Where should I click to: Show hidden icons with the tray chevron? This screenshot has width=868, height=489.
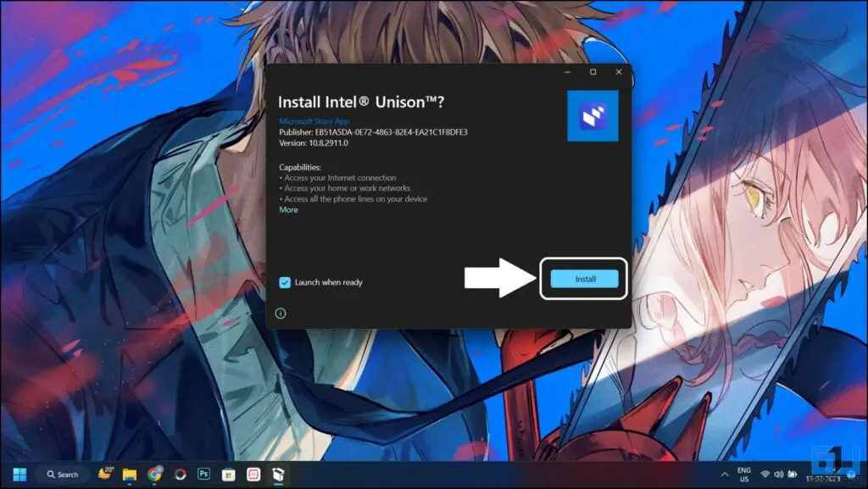pos(723,475)
